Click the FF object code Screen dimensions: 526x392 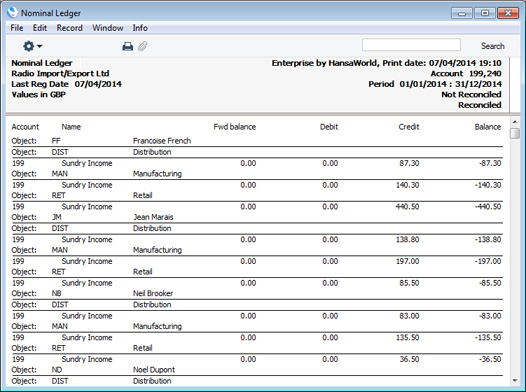(56, 141)
